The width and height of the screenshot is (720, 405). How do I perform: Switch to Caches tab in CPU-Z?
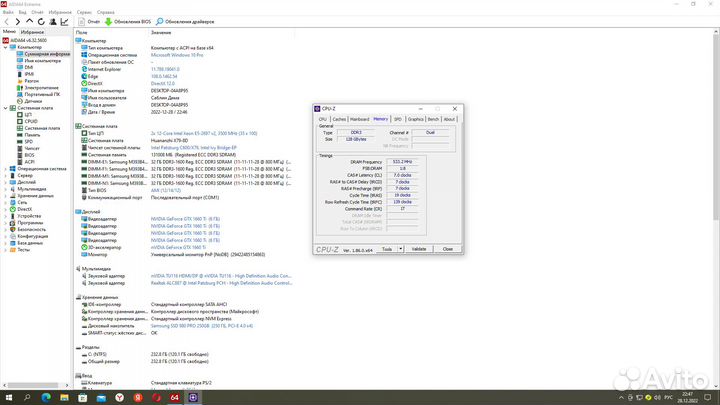pyautogui.click(x=339, y=119)
